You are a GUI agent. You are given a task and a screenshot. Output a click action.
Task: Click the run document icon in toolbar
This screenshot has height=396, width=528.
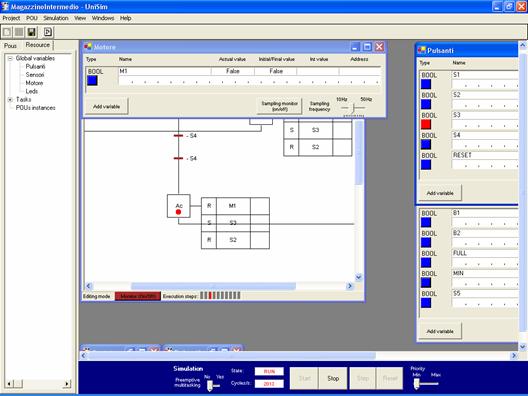point(48,32)
